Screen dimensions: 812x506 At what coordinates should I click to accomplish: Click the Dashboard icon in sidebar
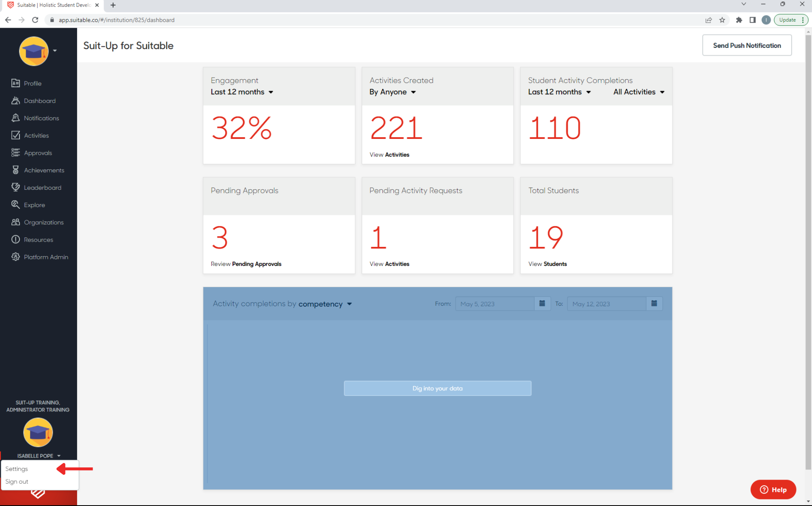pos(15,101)
